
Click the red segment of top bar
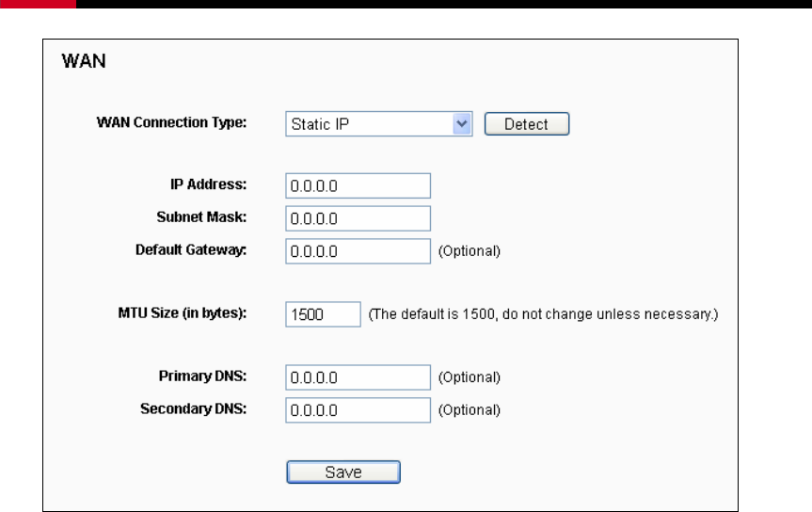coord(38,4)
